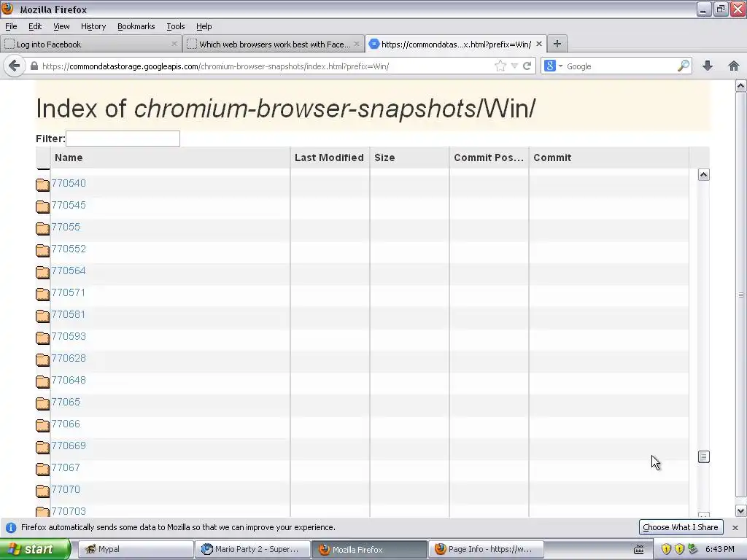747x560 pixels.
Task: Open folder link 770564
Action: [69, 271]
